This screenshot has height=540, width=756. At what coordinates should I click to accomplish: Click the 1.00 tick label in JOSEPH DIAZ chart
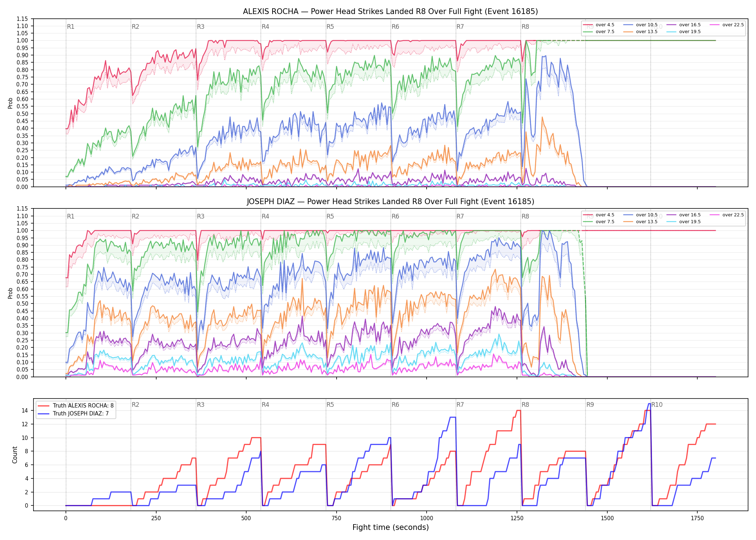22,230
